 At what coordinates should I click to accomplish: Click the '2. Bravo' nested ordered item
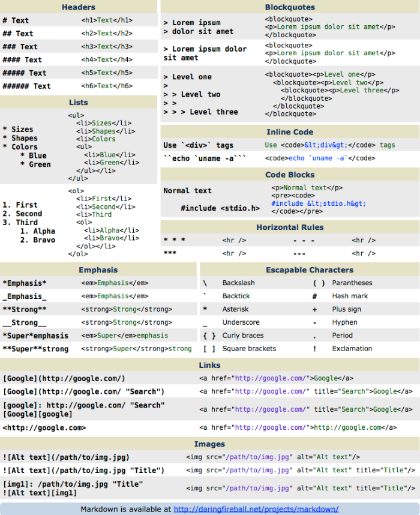pyautogui.click(x=37, y=240)
